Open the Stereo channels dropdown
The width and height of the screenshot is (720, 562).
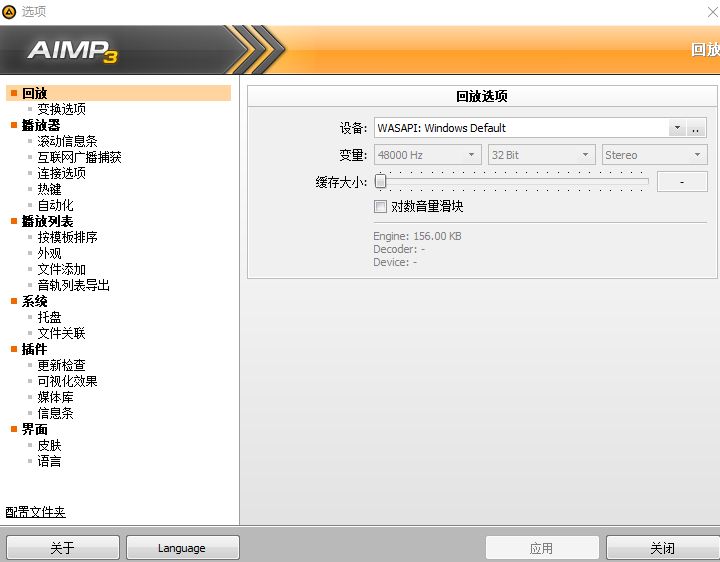(654, 155)
